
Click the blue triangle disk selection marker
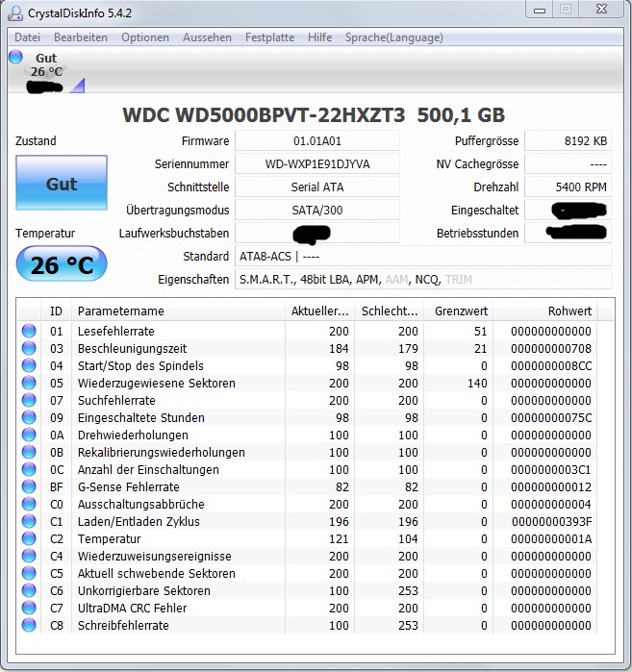tap(78, 86)
